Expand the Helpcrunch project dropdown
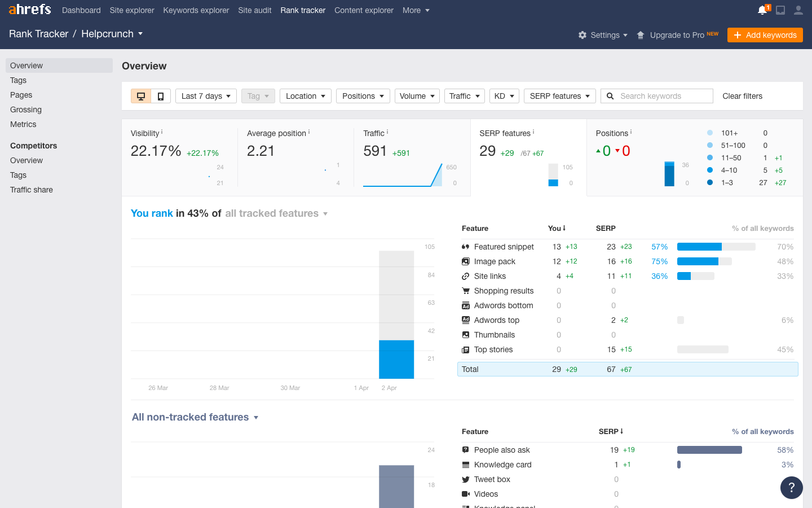Viewport: 812px width, 508px height. coord(112,34)
